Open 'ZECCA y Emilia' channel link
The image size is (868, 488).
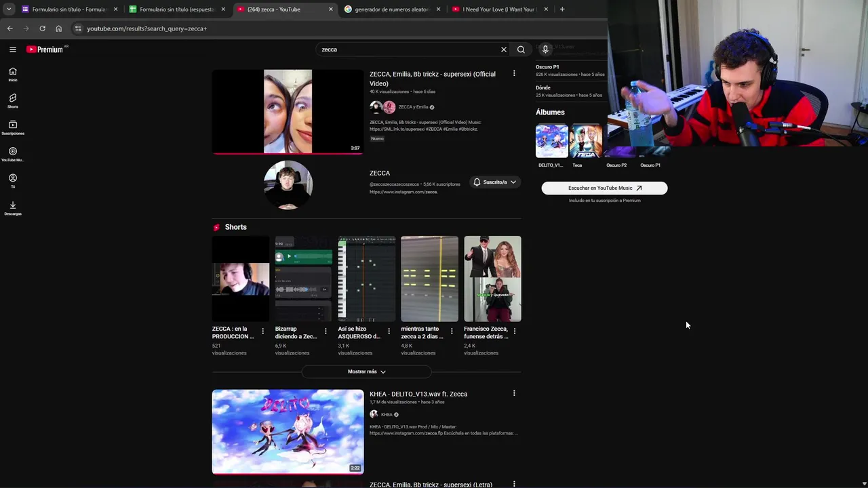point(413,107)
